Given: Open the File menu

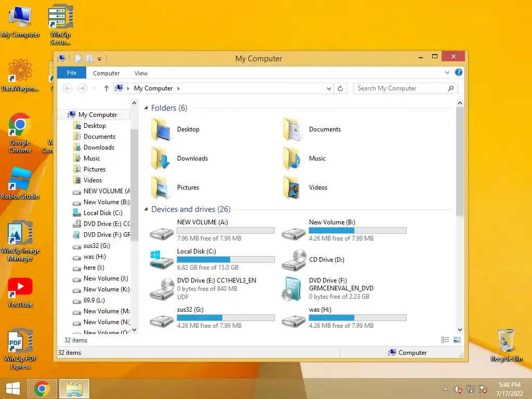Looking at the screenshot, I should coord(72,73).
